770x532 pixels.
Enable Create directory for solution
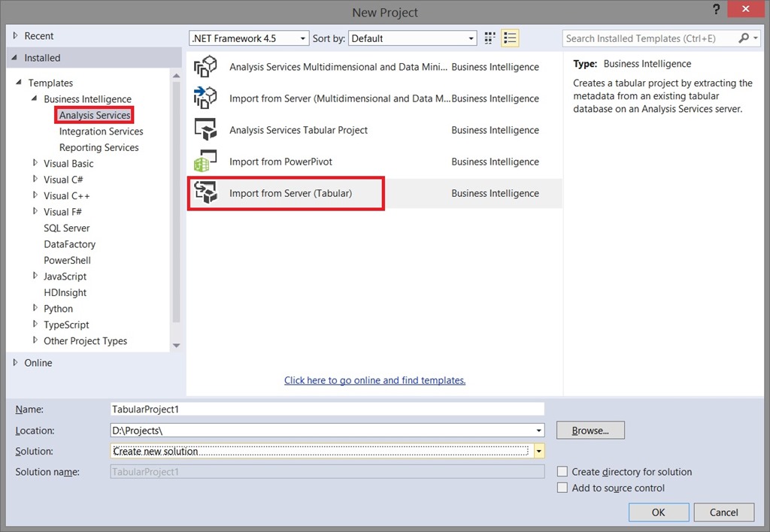point(562,471)
